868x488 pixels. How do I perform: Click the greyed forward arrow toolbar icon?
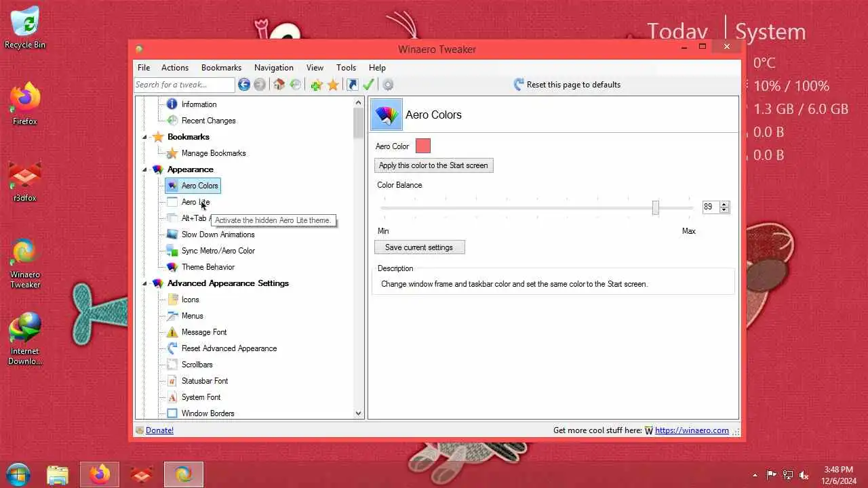click(x=260, y=85)
